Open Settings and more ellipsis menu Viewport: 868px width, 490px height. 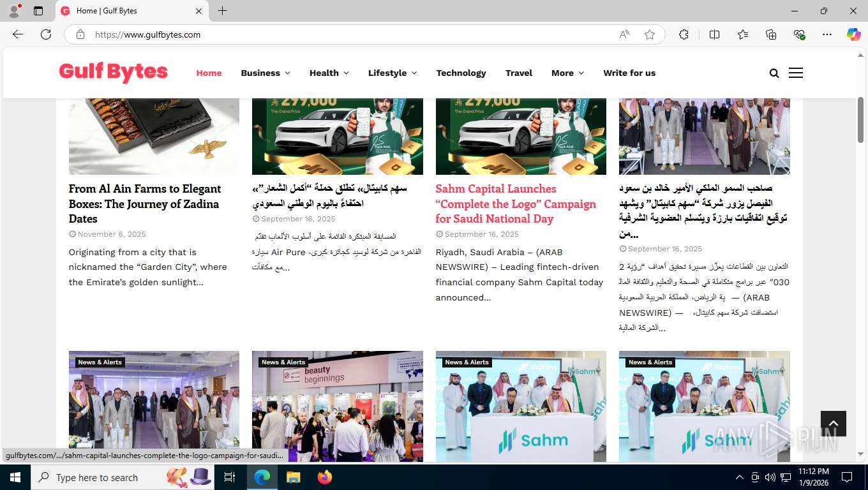tap(827, 34)
